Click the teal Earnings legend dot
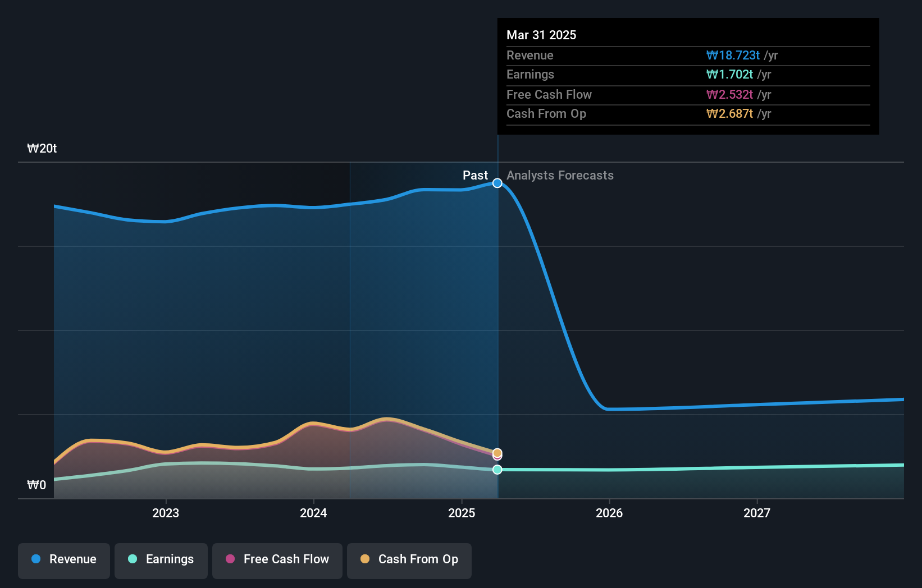Viewport: 922px width, 588px height. (133, 559)
